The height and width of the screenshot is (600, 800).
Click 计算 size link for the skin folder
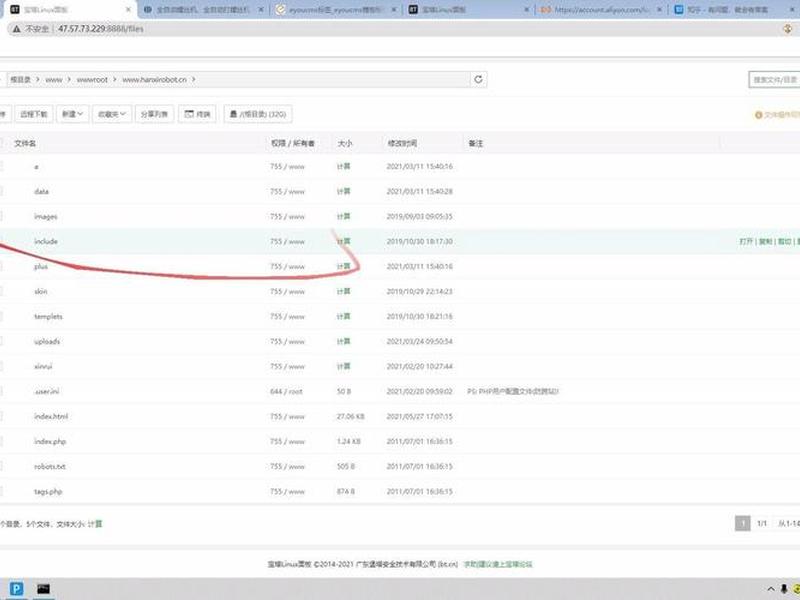click(x=343, y=291)
